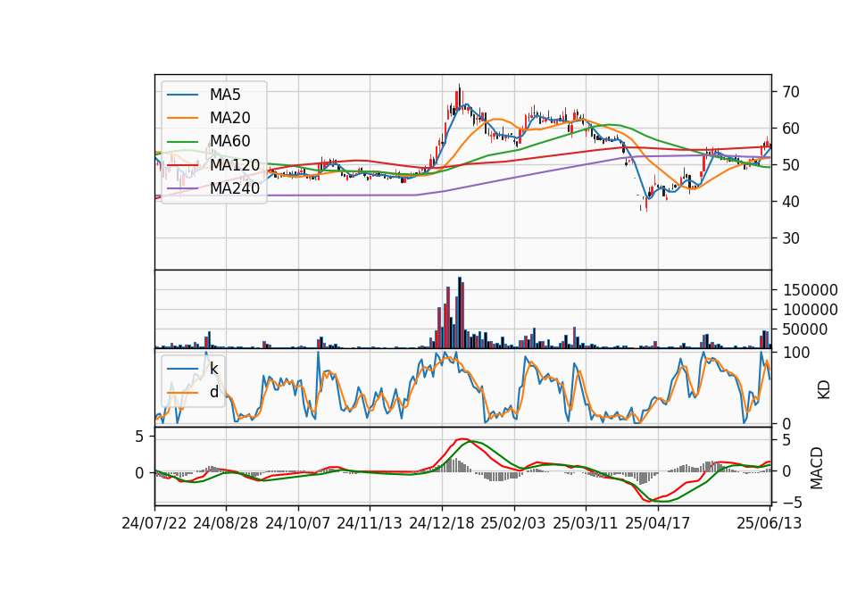Click the 25/06/13 date axis label
Viewport: 857px width, 616px height.
point(769,524)
